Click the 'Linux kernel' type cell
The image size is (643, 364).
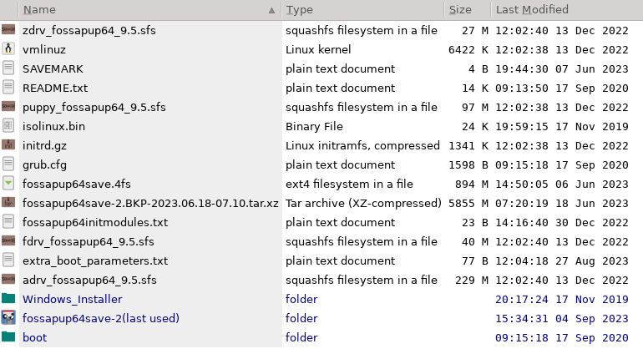click(x=318, y=49)
